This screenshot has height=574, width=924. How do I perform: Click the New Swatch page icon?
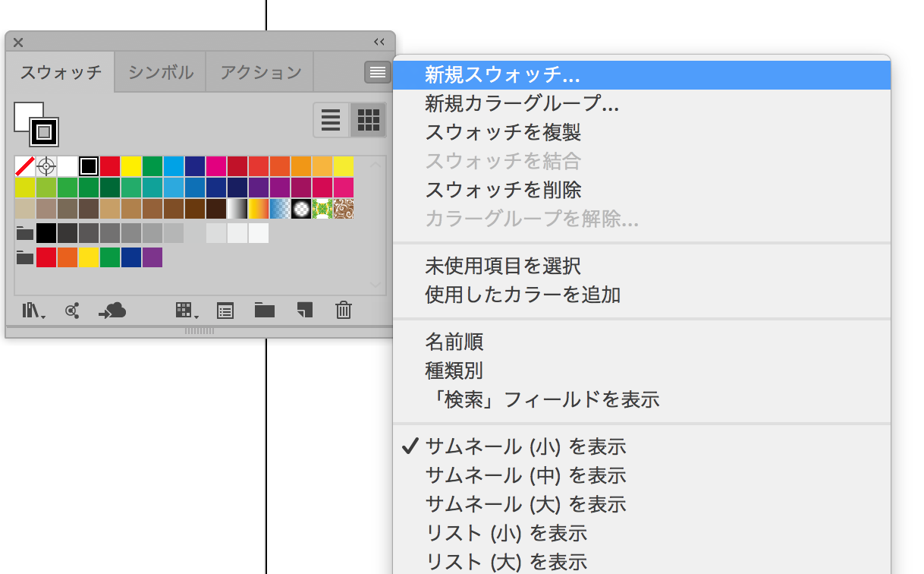click(x=305, y=310)
